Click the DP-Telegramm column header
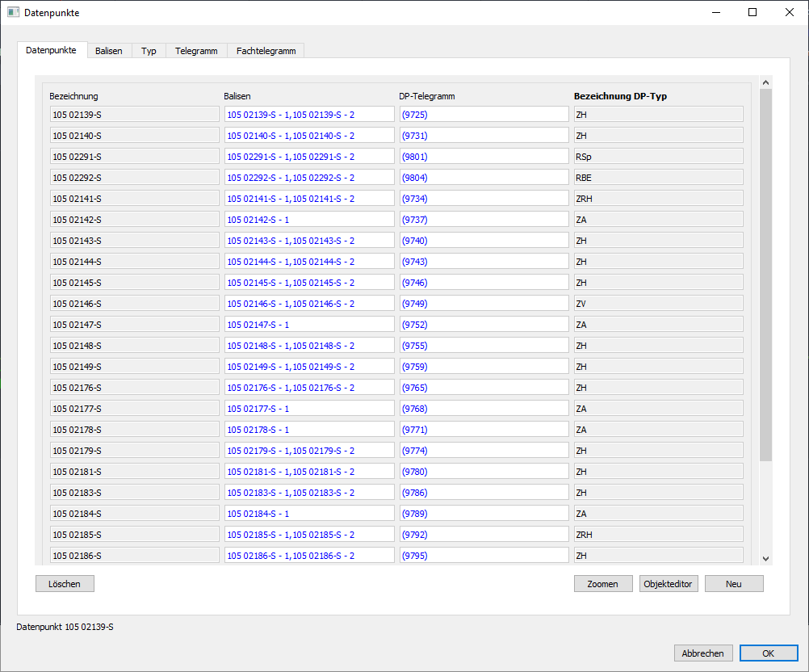The height and width of the screenshot is (672, 809). click(x=426, y=96)
